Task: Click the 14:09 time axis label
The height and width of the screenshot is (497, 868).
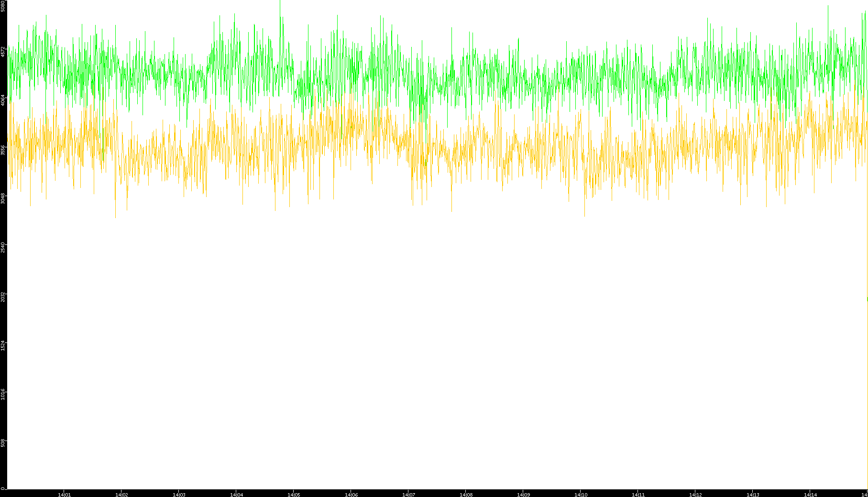Action: pos(523,495)
